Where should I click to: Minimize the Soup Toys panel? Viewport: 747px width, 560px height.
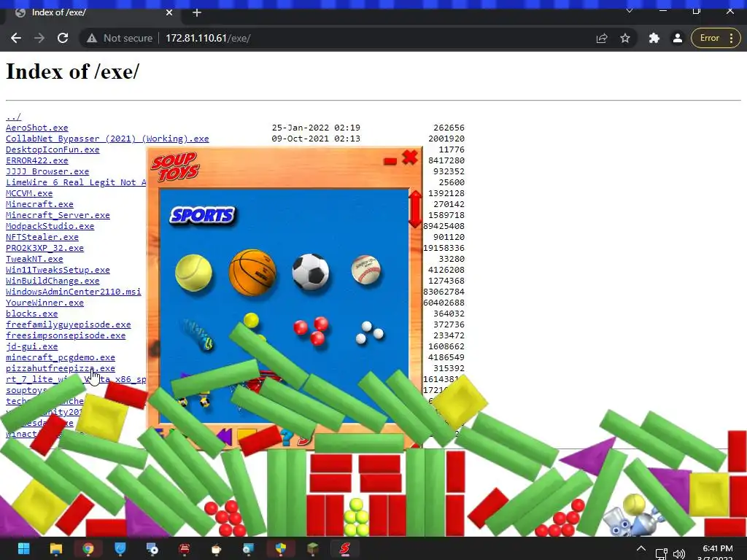390,161
